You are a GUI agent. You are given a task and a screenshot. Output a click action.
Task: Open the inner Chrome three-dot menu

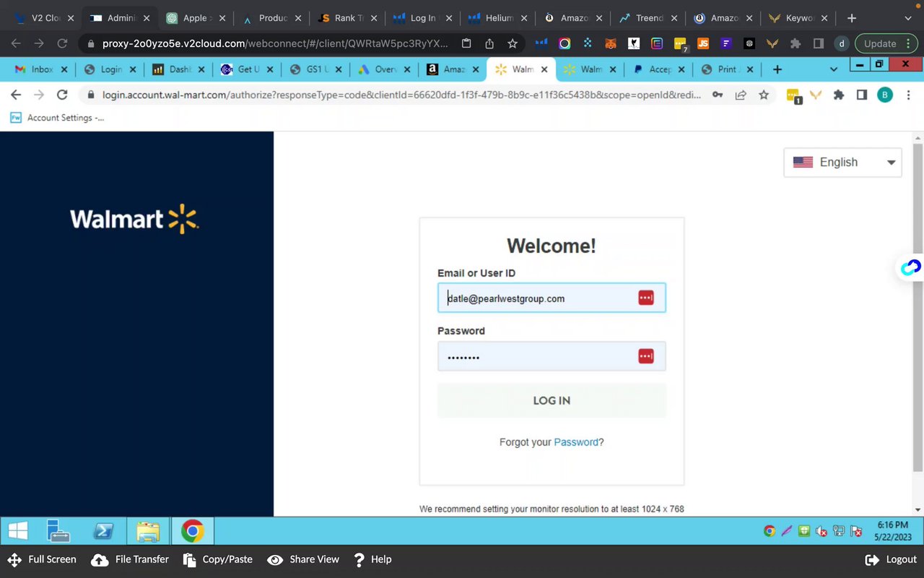[908, 95]
